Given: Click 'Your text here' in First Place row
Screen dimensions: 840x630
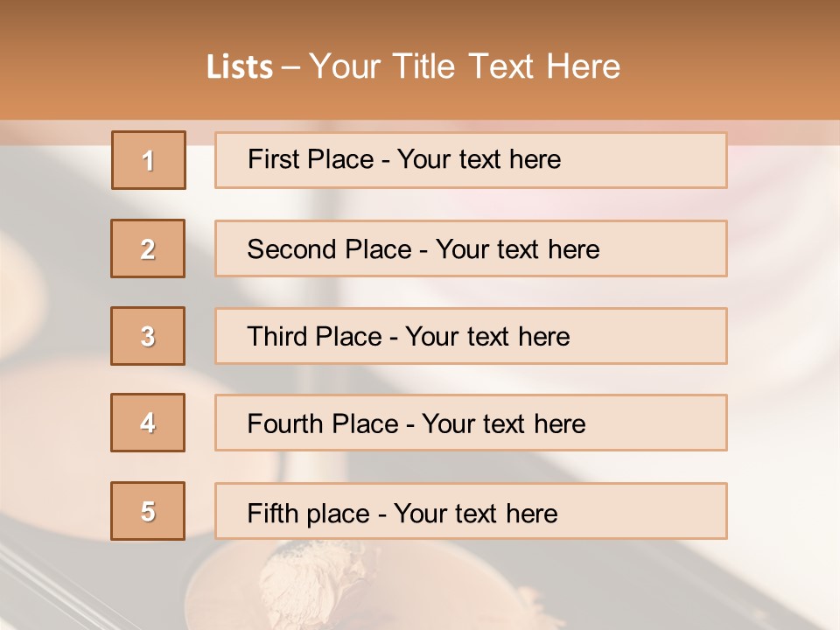Looking at the screenshot, I should point(479,159).
